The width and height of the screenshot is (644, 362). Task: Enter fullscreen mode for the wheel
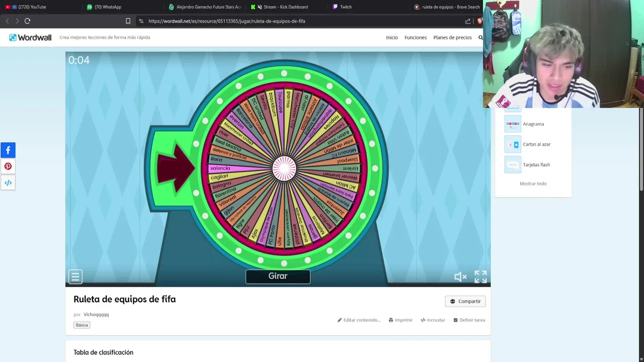pyautogui.click(x=480, y=277)
